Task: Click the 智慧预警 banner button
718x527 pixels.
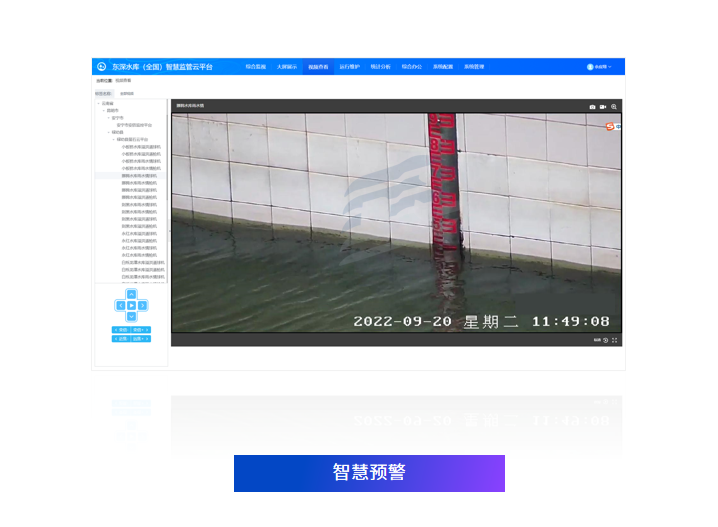Action: [x=369, y=473]
